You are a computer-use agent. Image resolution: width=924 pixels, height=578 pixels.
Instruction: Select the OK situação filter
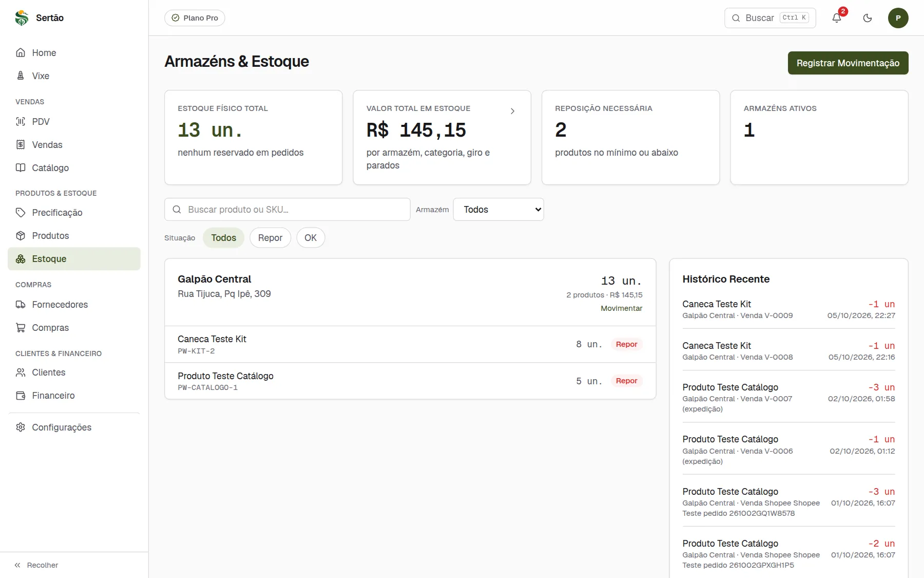(x=311, y=238)
